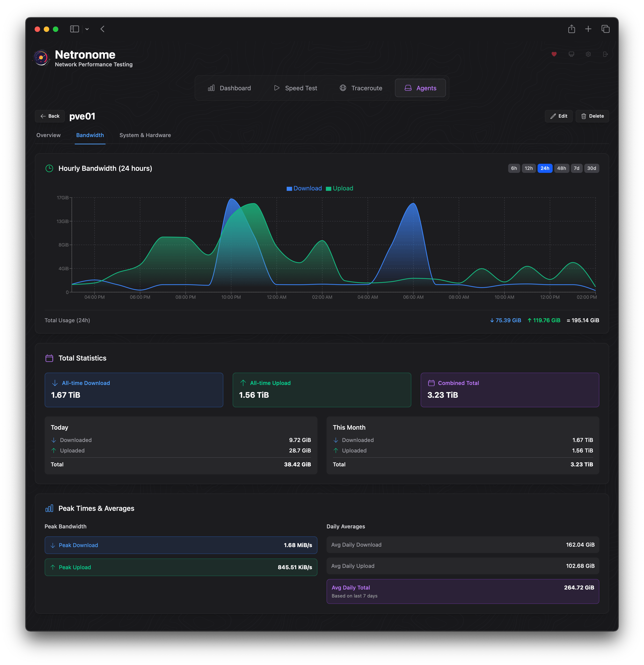Select the 24h time range

[x=545, y=168]
